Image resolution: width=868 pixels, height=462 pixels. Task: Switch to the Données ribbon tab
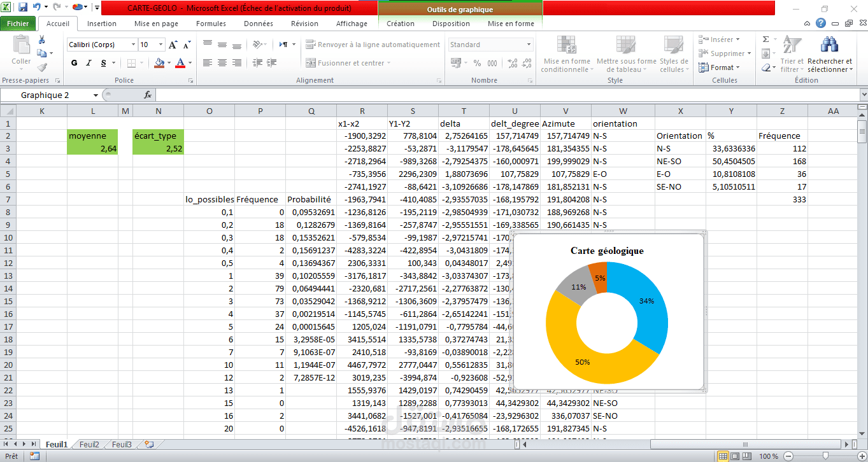tap(259, 24)
